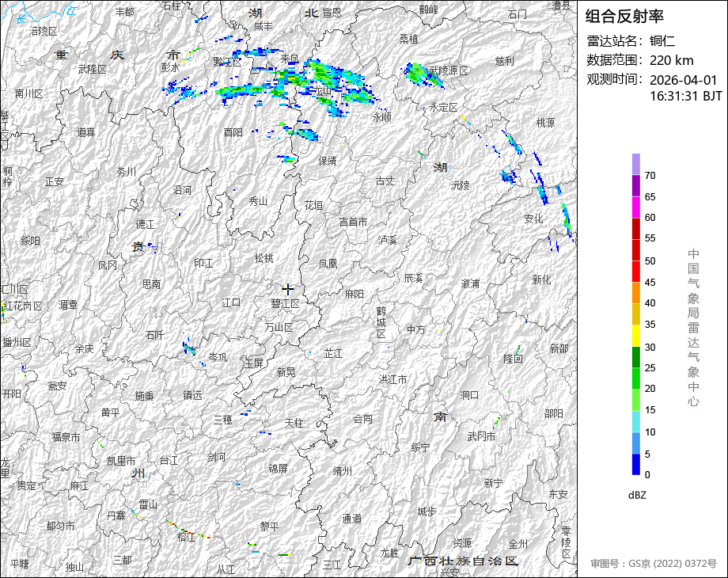Click the 武陵源区 map label
The width and height of the screenshot is (728, 578).
449,70
